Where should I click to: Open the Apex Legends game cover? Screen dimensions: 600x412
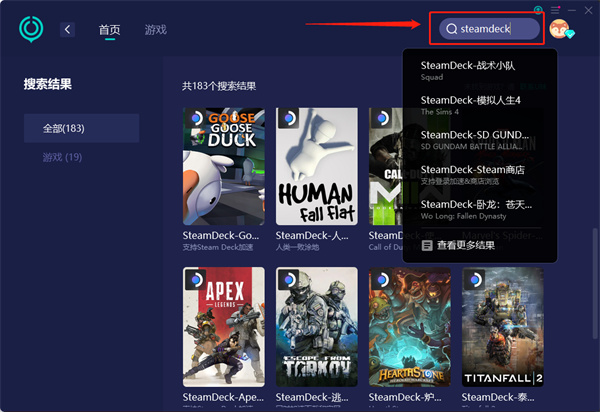coord(223,327)
